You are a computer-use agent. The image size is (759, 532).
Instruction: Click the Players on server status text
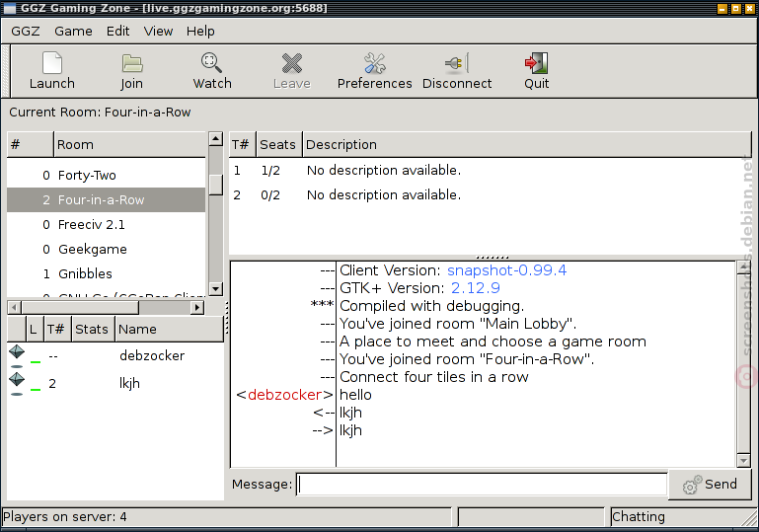coord(65,517)
